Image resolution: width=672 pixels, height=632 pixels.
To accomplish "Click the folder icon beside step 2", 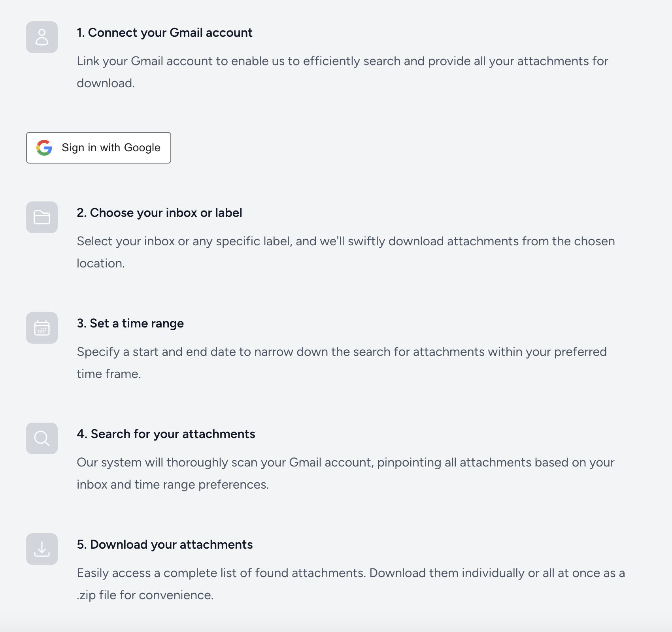I will click(42, 217).
